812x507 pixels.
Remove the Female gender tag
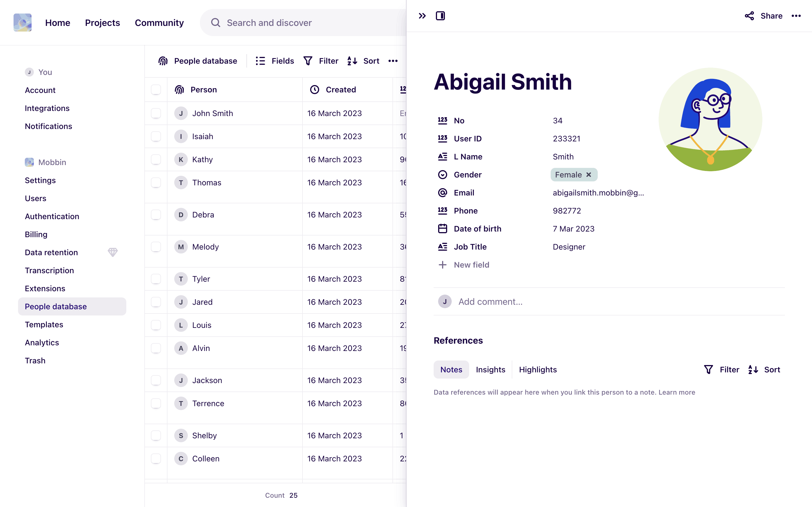coord(588,175)
